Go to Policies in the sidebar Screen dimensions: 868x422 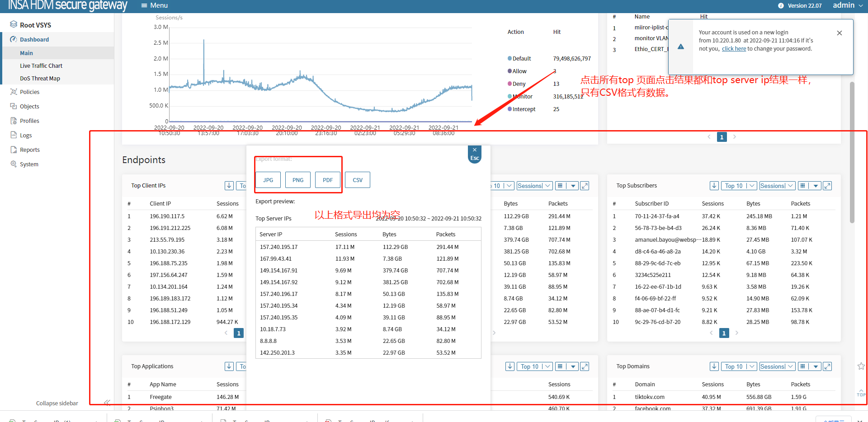(x=29, y=92)
